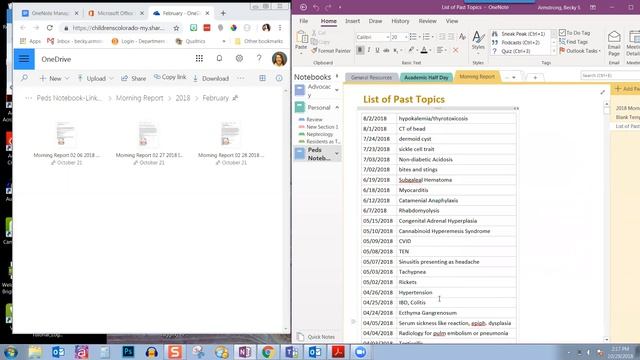
Task: Bookmark this page with the star icon
Action: [176, 28]
